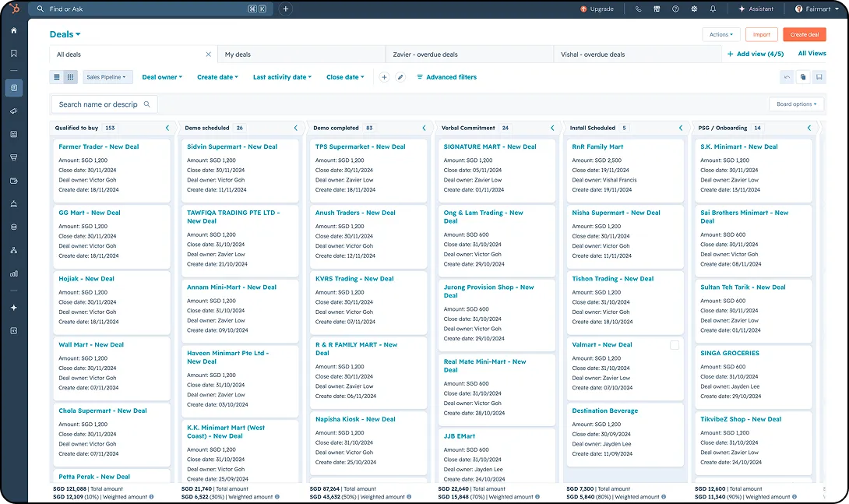849x504 pixels.
Task: Click info icon beside SGD 12,109 weighted amount
Action: [x=151, y=497]
